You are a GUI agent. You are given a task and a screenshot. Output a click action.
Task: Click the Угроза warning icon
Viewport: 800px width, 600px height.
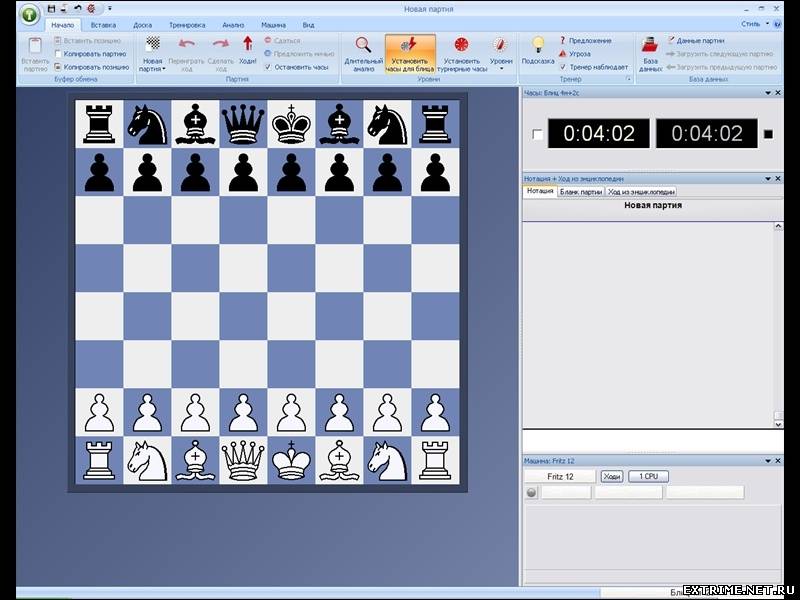[x=563, y=54]
